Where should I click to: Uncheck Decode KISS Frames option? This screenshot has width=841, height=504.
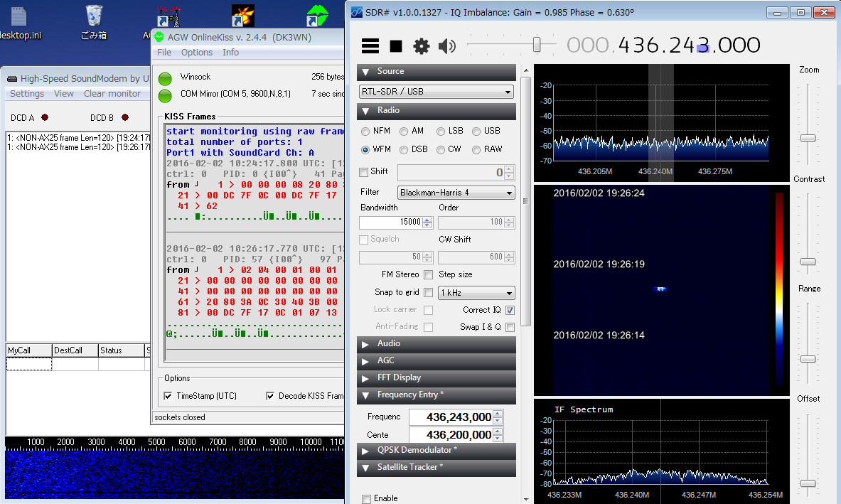coord(270,396)
